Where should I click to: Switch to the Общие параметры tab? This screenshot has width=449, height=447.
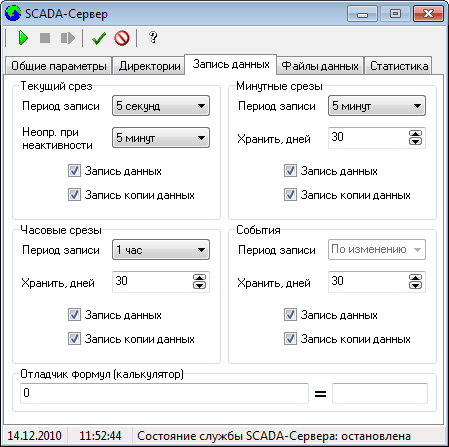[x=59, y=66]
